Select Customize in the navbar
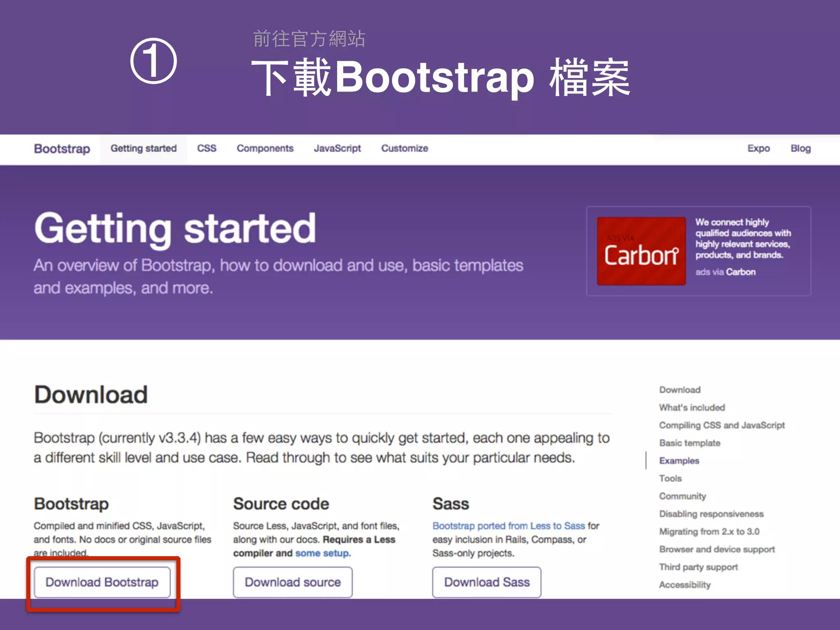 click(x=404, y=148)
